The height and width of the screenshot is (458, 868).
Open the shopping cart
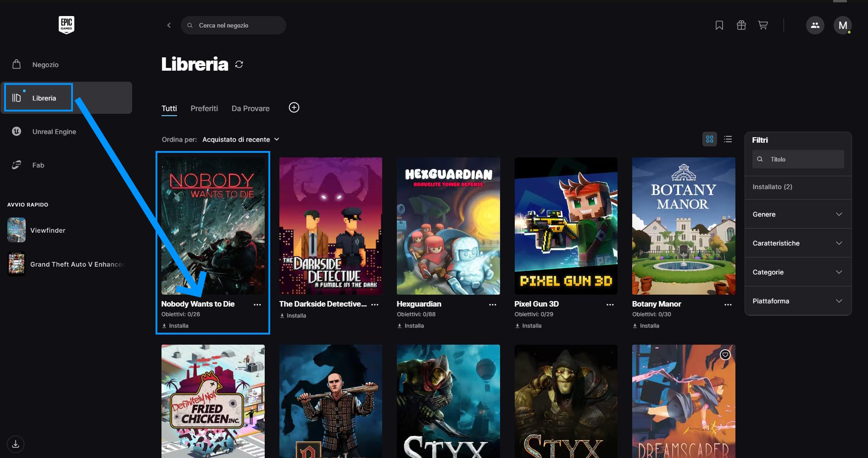pos(763,25)
